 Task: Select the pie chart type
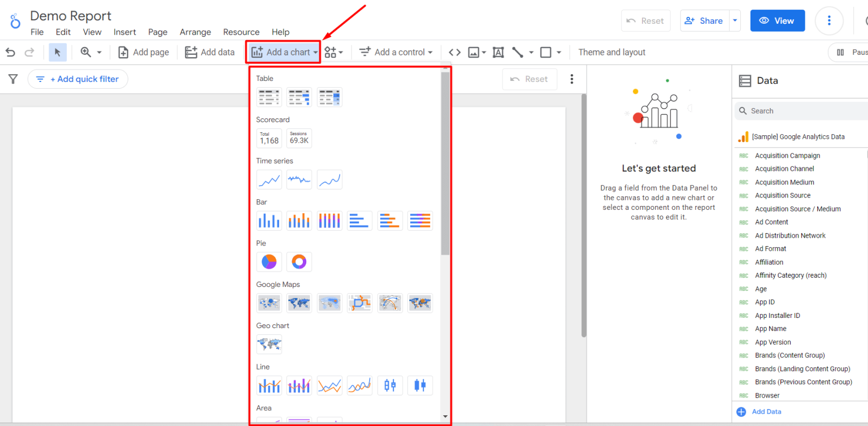tap(269, 261)
